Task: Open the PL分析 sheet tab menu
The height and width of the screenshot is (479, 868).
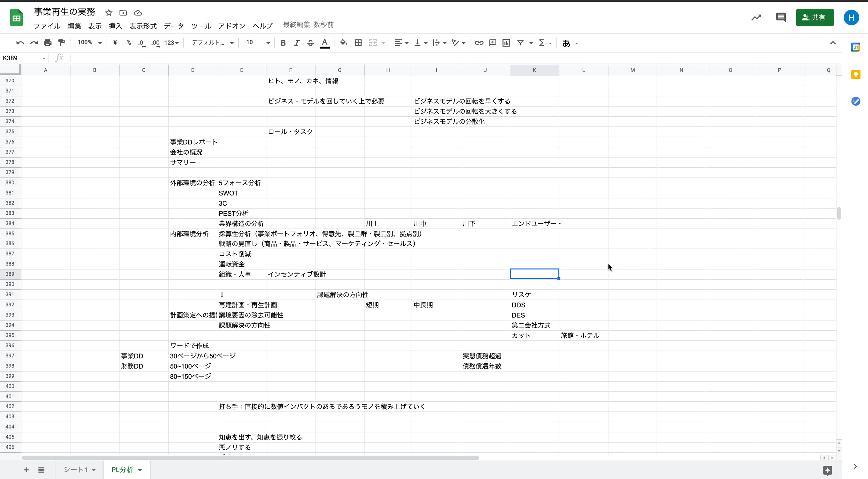Action: [x=140, y=470]
